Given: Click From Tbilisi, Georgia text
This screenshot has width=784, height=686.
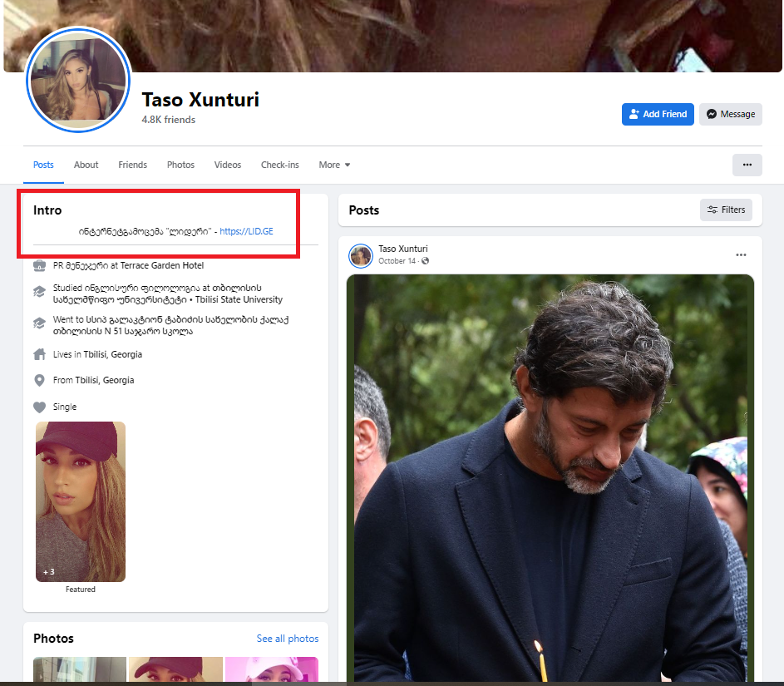Looking at the screenshot, I should (x=93, y=381).
